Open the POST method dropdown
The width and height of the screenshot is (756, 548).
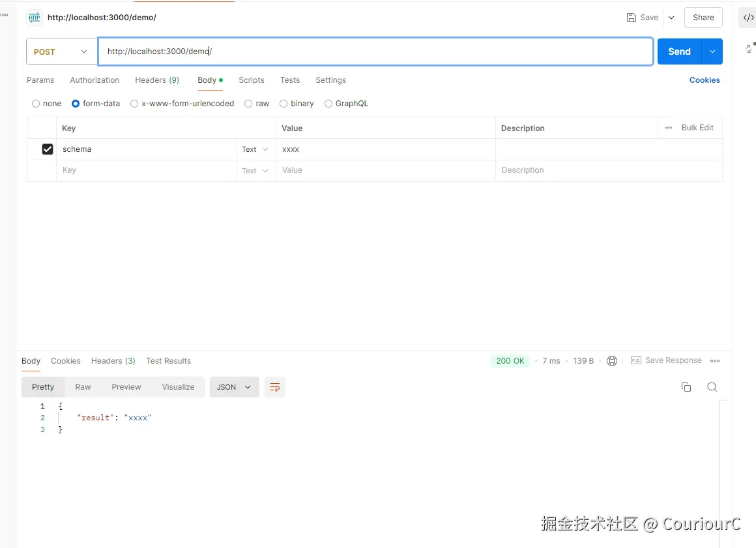click(62, 51)
